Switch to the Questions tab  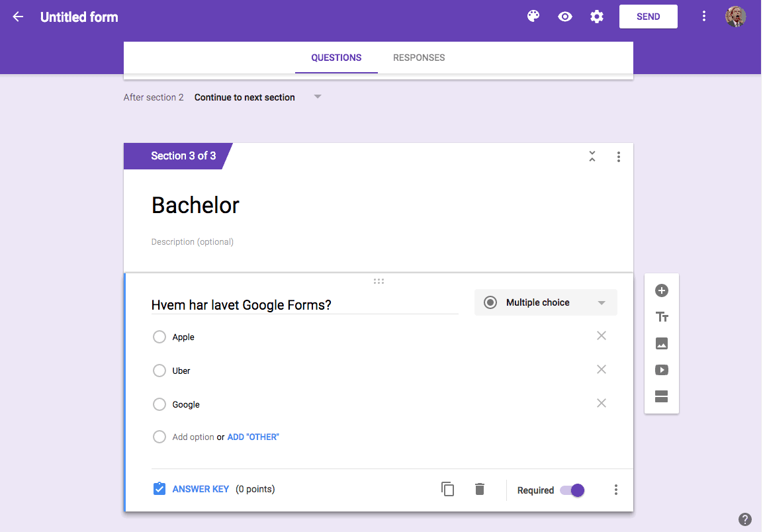(336, 58)
